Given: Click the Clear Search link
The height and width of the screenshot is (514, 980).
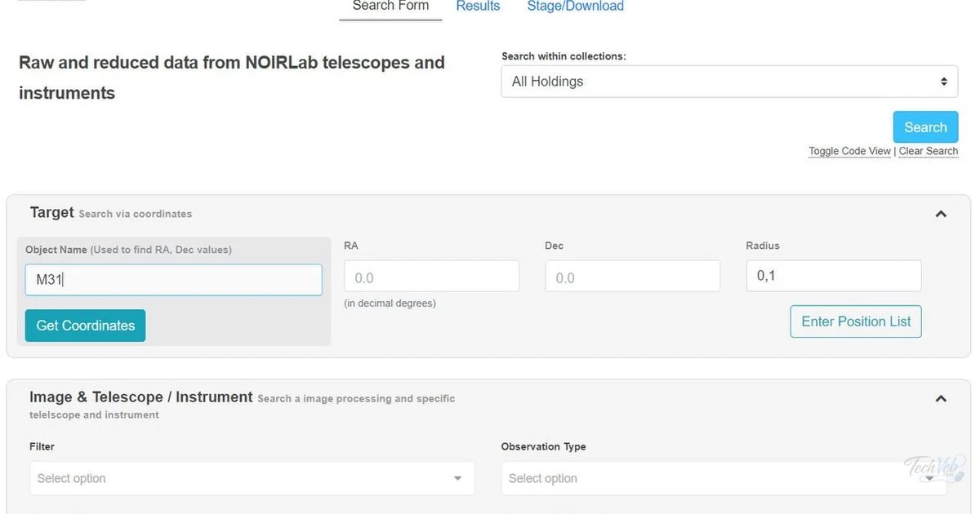Looking at the screenshot, I should point(929,151).
